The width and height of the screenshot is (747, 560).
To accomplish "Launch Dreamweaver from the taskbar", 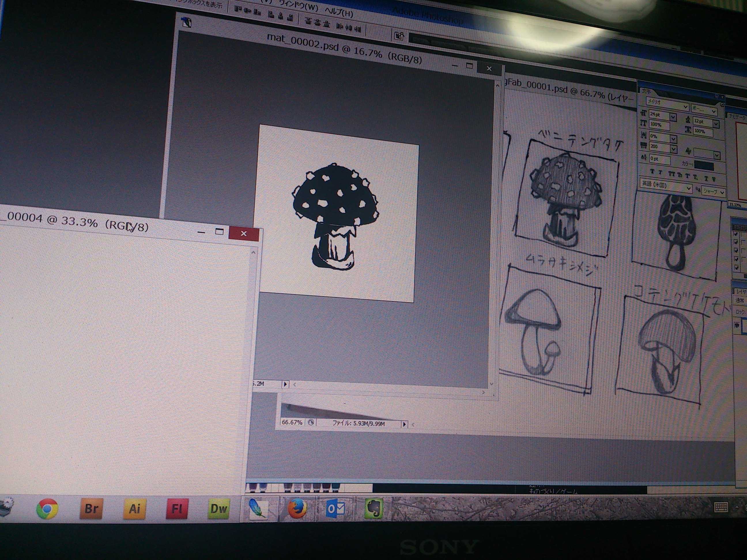I will coord(218,508).
